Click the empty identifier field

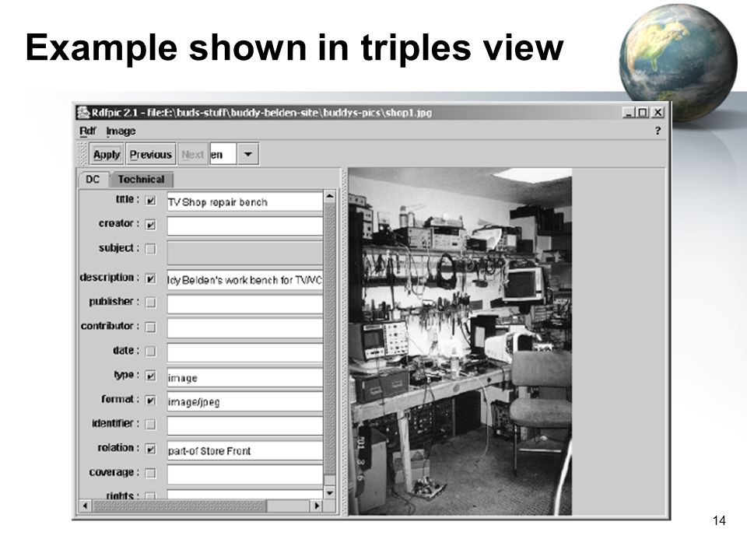tap(245, 426)
